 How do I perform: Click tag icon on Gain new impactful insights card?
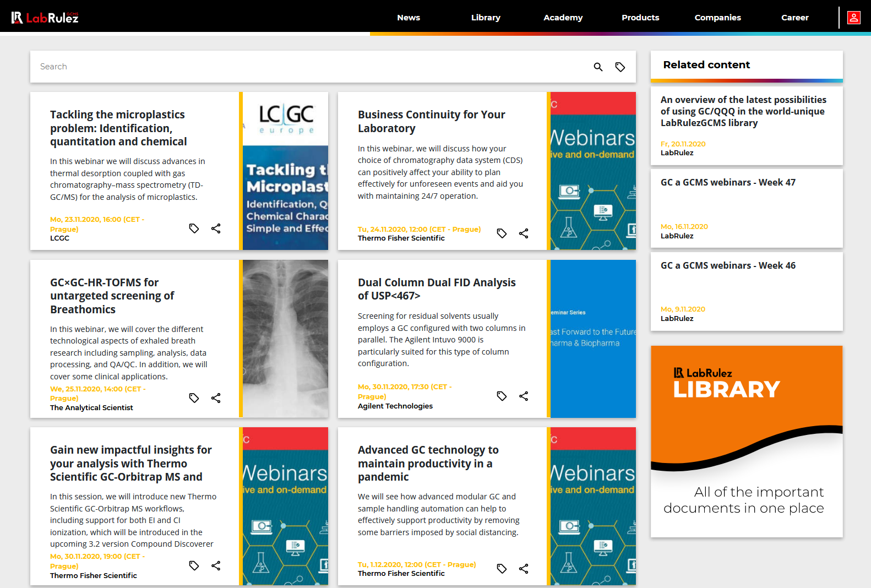[x=194, y=565]
